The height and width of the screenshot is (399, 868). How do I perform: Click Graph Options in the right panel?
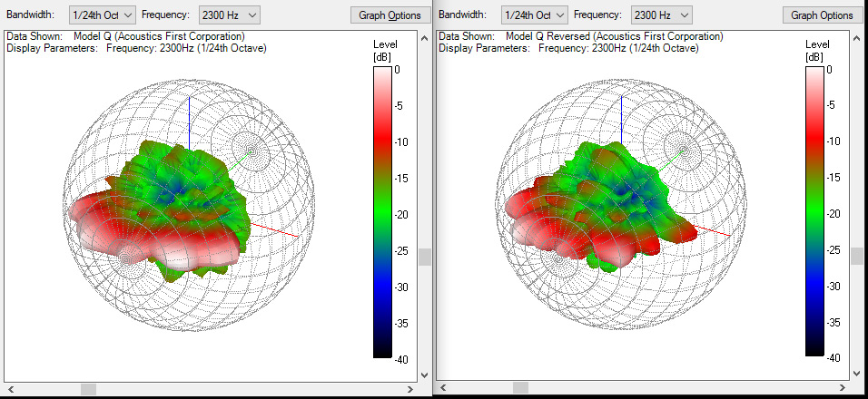coord(822,15)
